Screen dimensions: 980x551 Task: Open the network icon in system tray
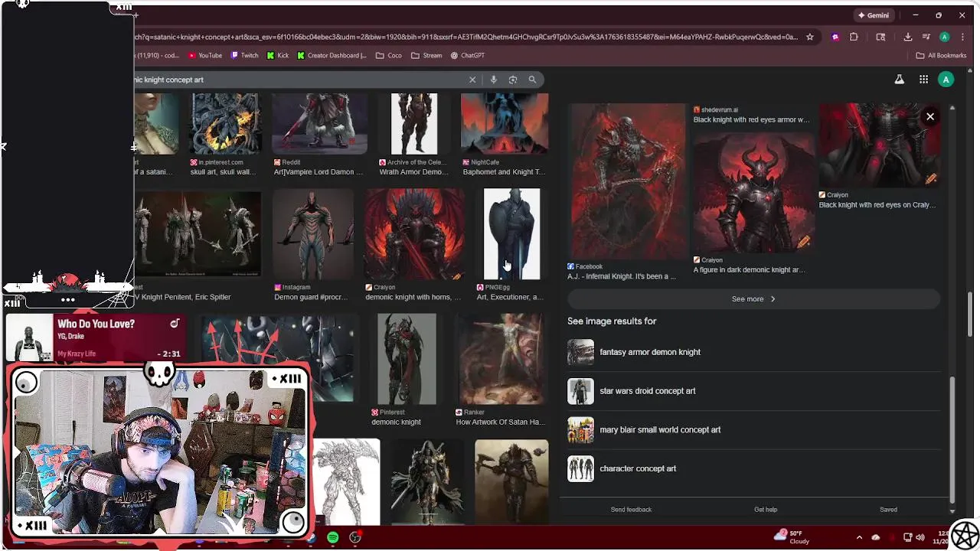(x=908, y=537)
